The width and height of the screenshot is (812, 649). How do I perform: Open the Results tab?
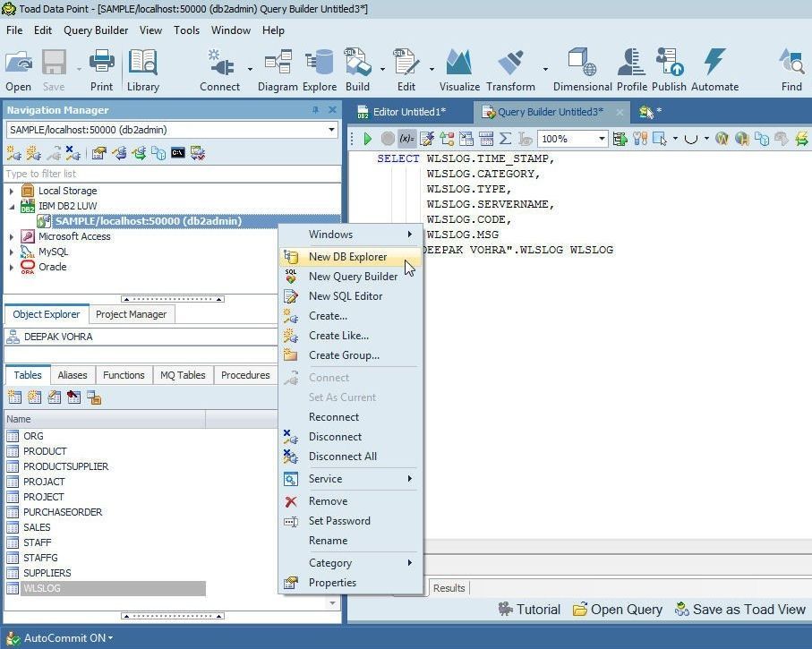tap(449, 588)
